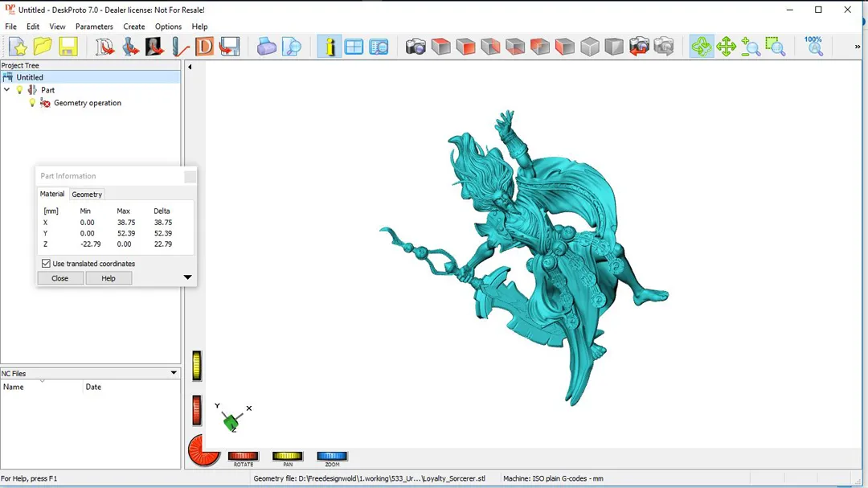
Task: Click 'Machine: ISO plain G-codes - mm' status text
Action: [553, 478]
